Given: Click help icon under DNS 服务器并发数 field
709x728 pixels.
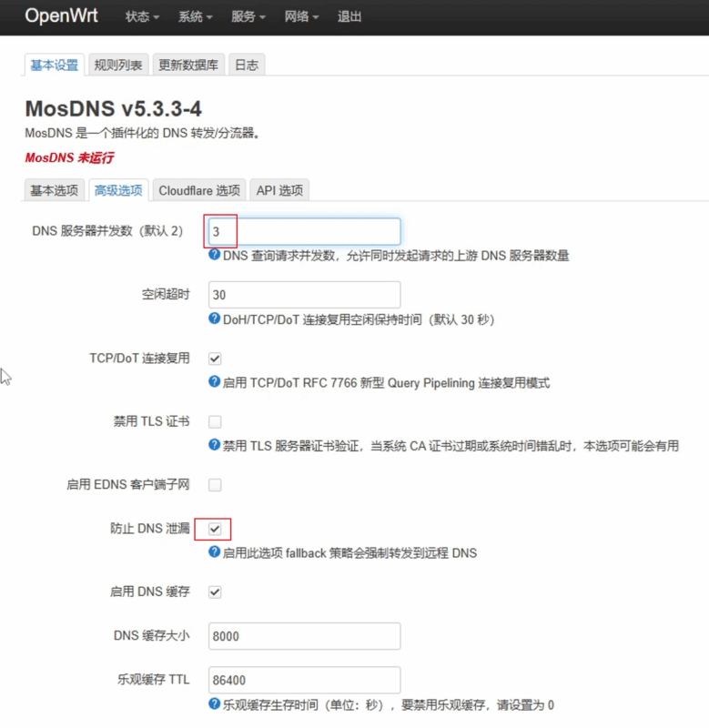Looking at the screenshot, I should pyautogui.click(x=215, y=256).
